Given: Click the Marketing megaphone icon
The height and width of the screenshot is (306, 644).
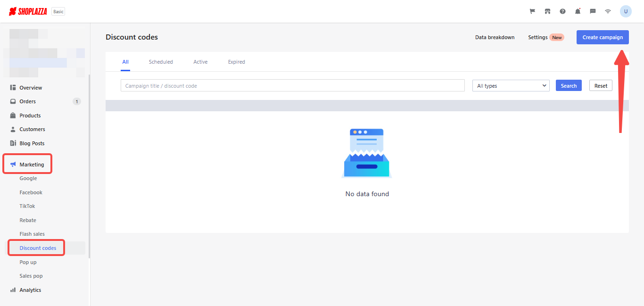Looking at the screenshot, I should pyautogui.click(x=13, y=165).
